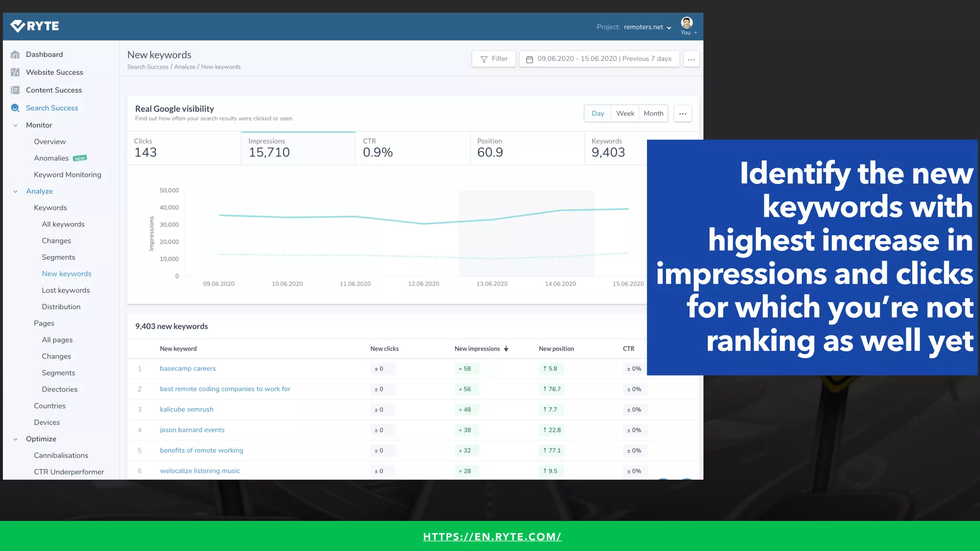This screenshot has width=980, height=551.
Task: Click the Ryte logo
Action: (x=35, y=26)
